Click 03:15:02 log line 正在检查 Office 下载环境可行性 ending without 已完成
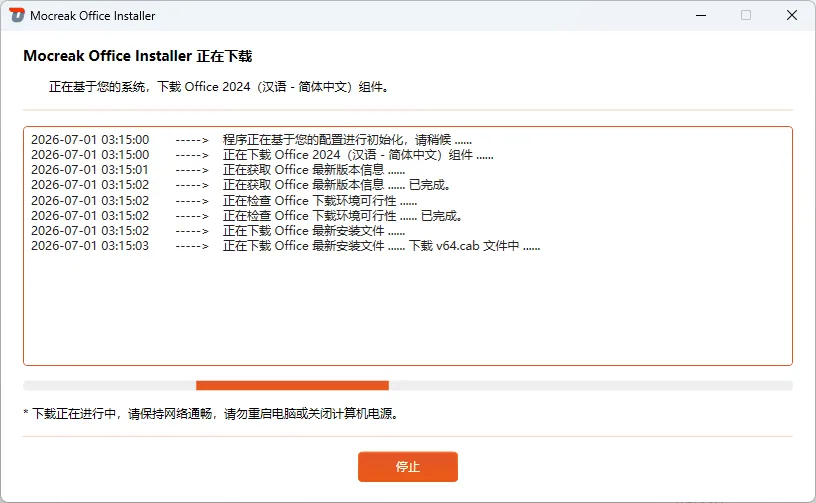The width and height of the screenshot is (816, 503). pyautogui.click(x=224, y=200)
